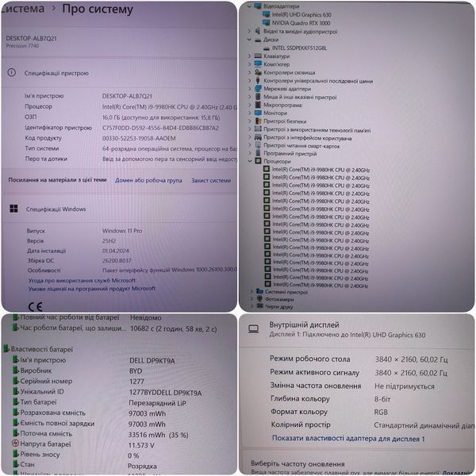
Task: Click the Комп'ютер monitor icon
Action: (x=258, y=63)
